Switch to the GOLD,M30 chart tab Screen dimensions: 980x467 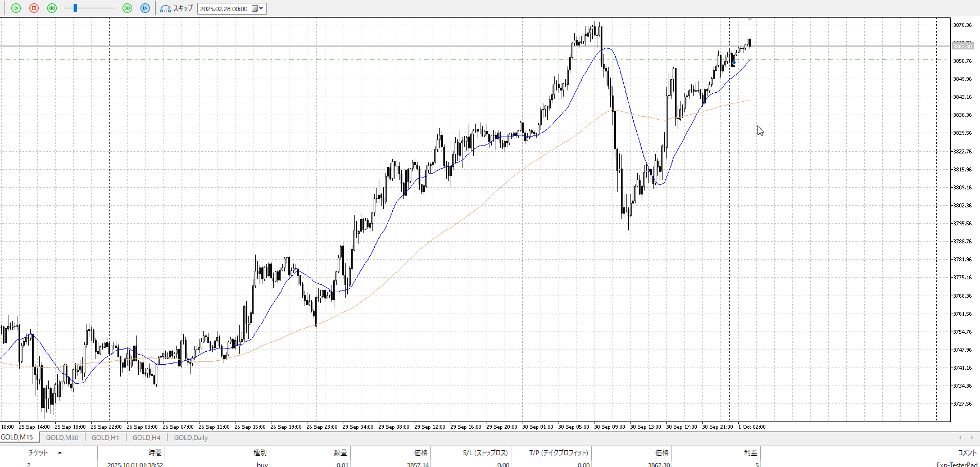62,438
